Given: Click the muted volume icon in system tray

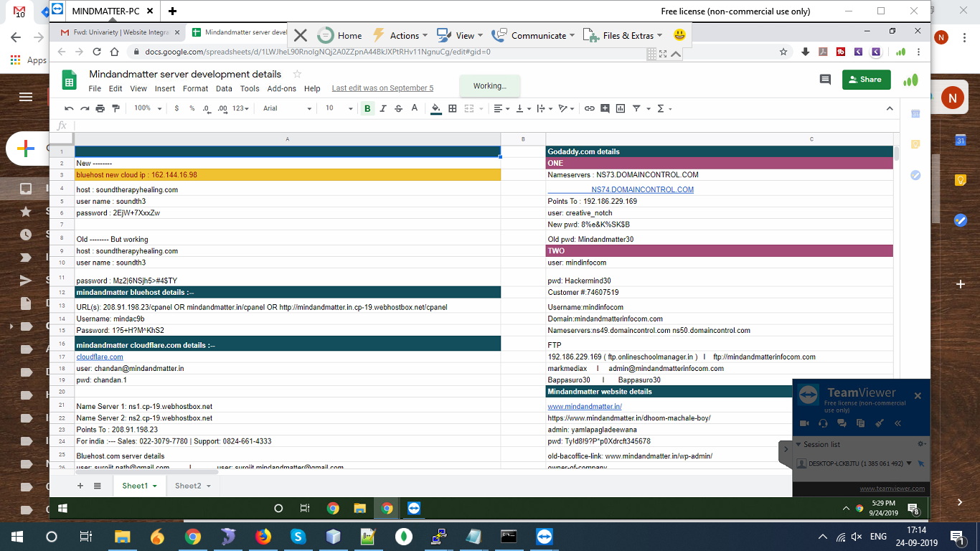Looking at the screenshot, I should pyautogui.click(x=856, y=537).
